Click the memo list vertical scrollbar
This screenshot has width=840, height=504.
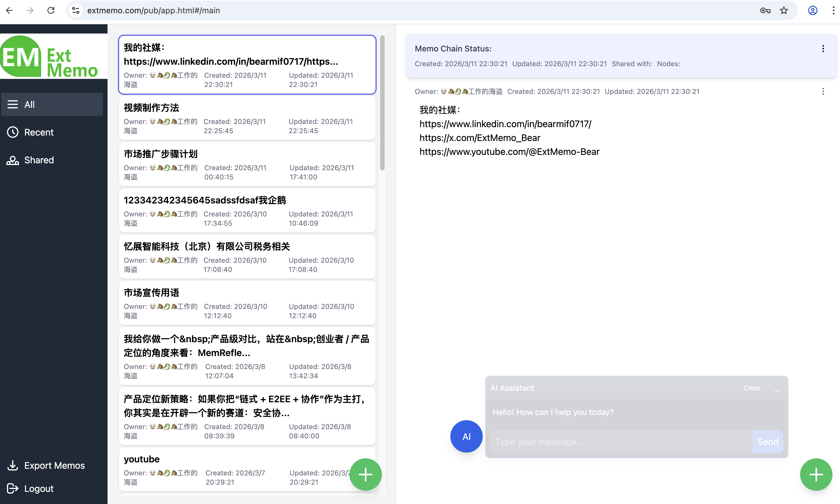pos(382,102)
